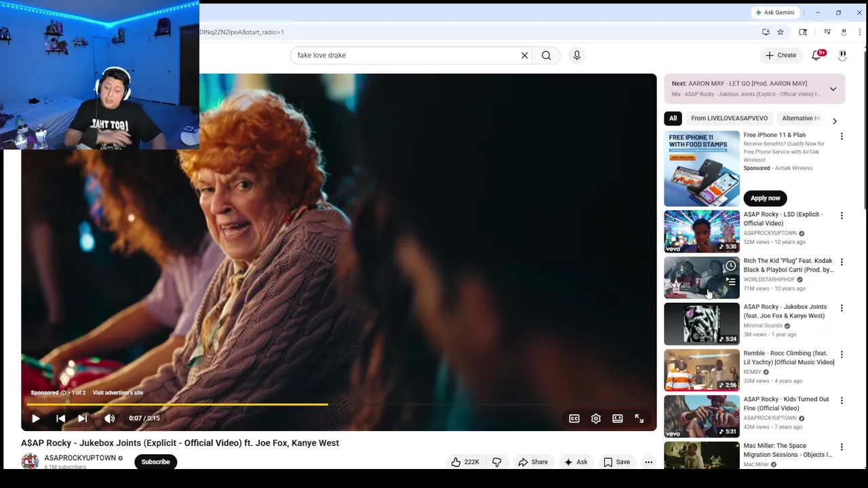Switch to theater mode

coord(618,418)
